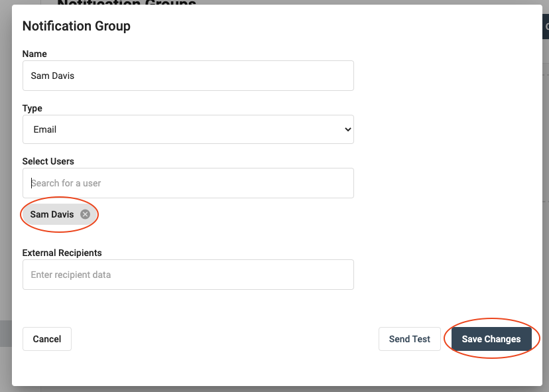
Task: Click the Send Test button
Action: 409,339
